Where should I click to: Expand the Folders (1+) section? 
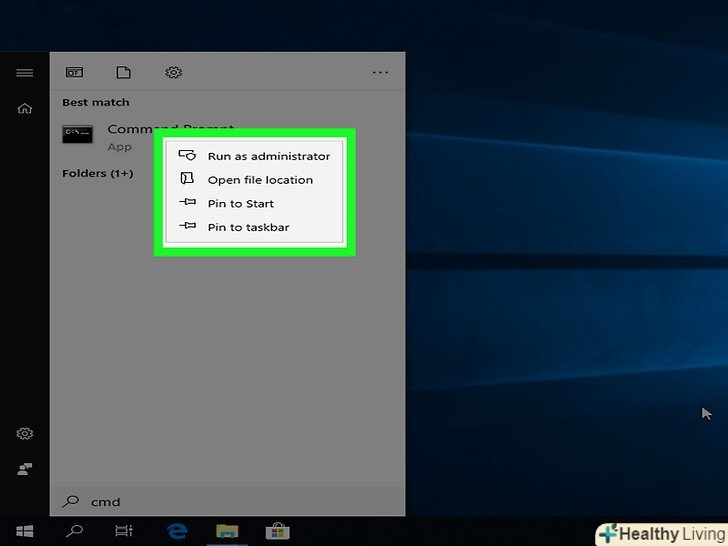pyautogui.click(x=97, y=174)
